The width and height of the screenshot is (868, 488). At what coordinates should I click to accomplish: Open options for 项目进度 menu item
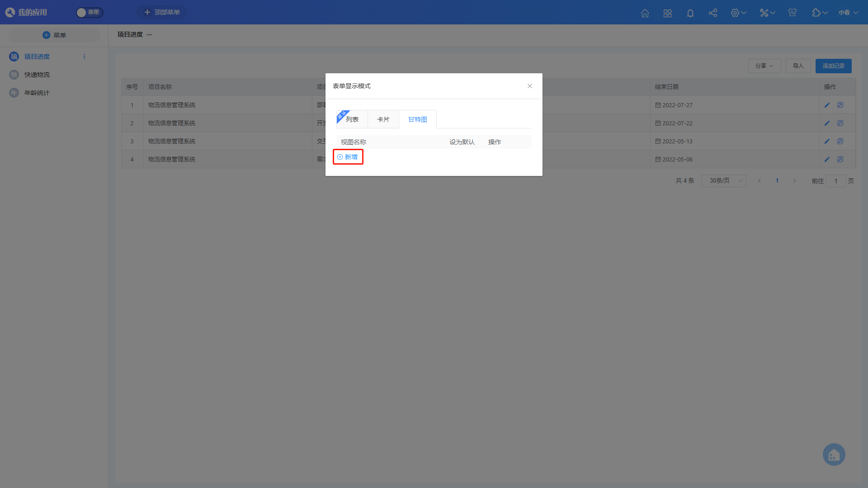tap(84, 57)
